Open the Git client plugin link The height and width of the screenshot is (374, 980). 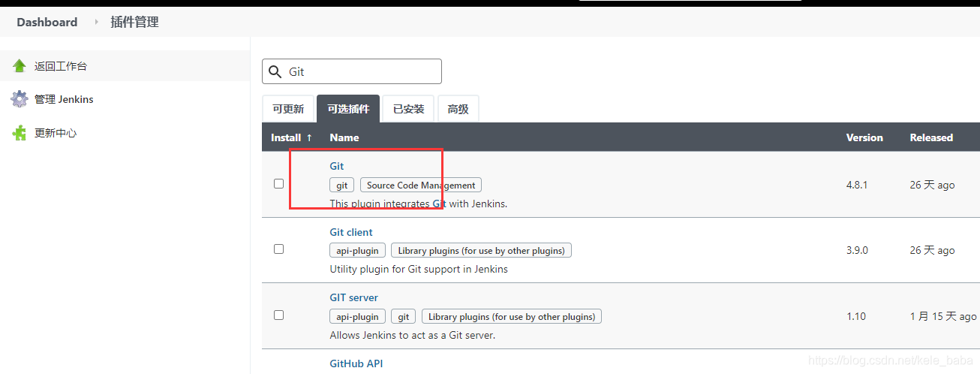click(x=351, y=232)
